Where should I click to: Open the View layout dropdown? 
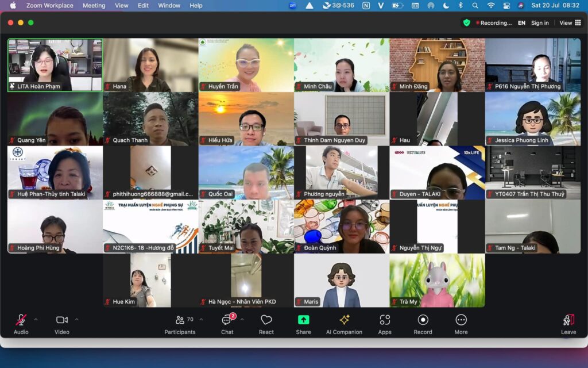click(570, 23)
